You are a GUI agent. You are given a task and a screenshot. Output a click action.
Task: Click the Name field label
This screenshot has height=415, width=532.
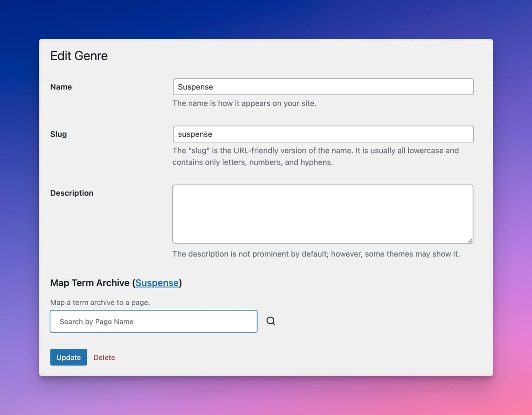coord(61,87)
